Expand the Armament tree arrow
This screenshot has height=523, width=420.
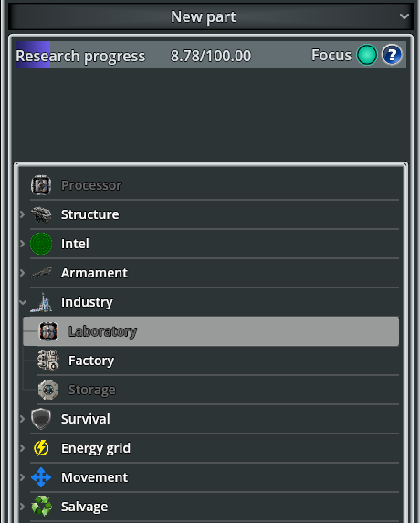click(22, 273)
